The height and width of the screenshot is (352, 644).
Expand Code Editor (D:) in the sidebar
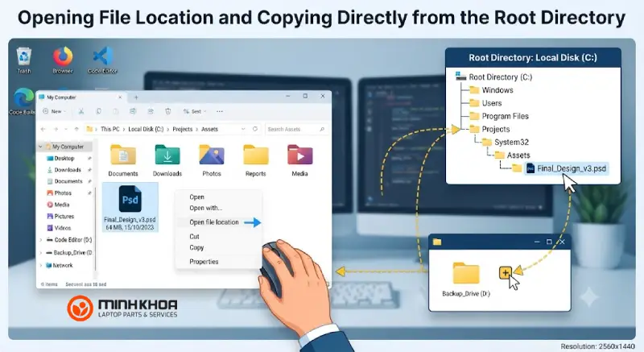click(x=41, y=240)
